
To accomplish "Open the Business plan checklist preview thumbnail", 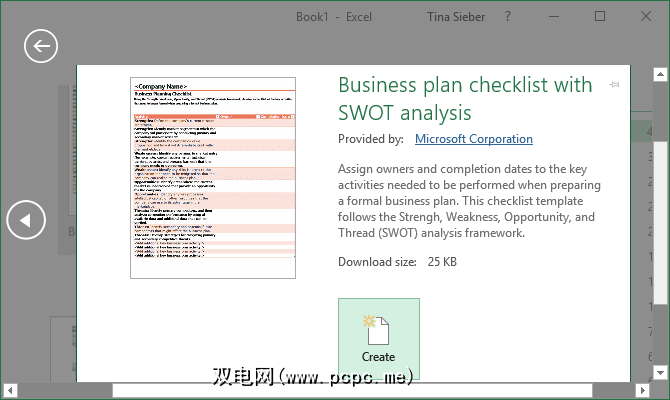I will pos(213,178).
